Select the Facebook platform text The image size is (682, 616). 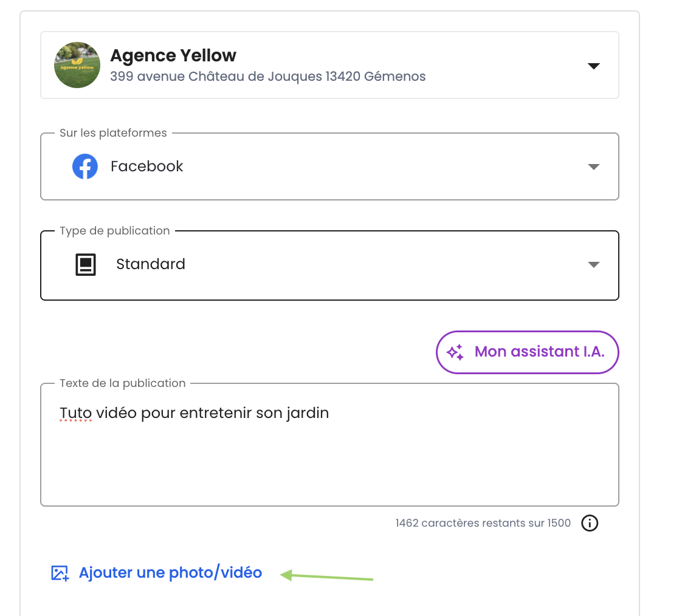pyautogui.click(x=146, y=166)
